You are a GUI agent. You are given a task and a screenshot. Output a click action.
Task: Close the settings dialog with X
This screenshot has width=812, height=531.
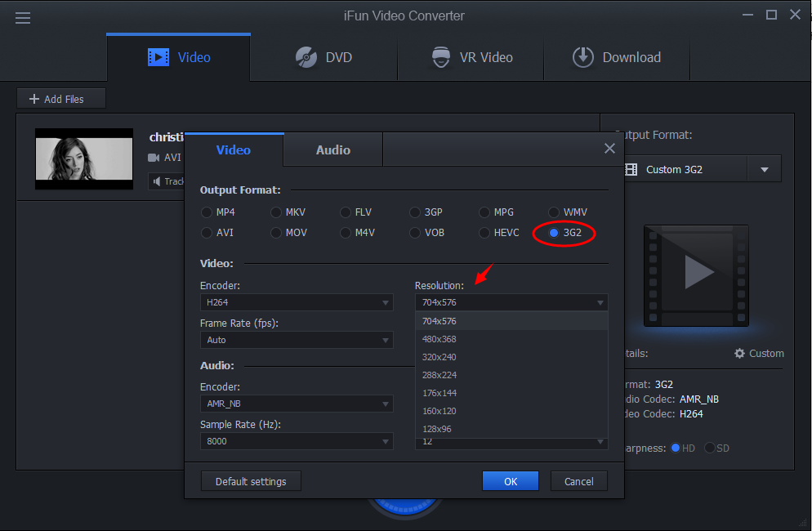(609, 149)
